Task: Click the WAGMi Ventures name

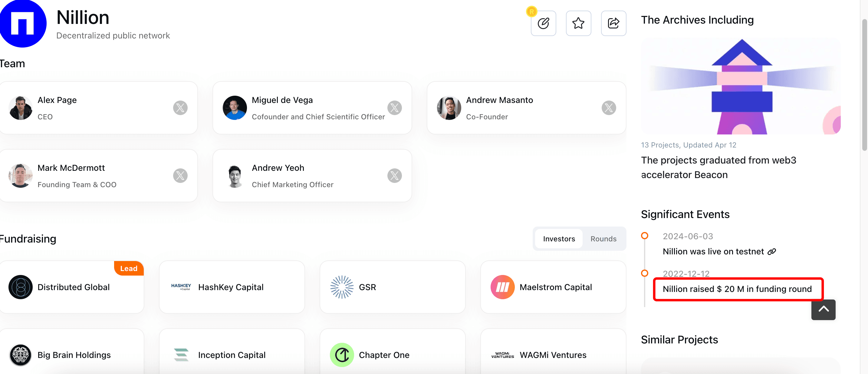Action: click(553, 355)
